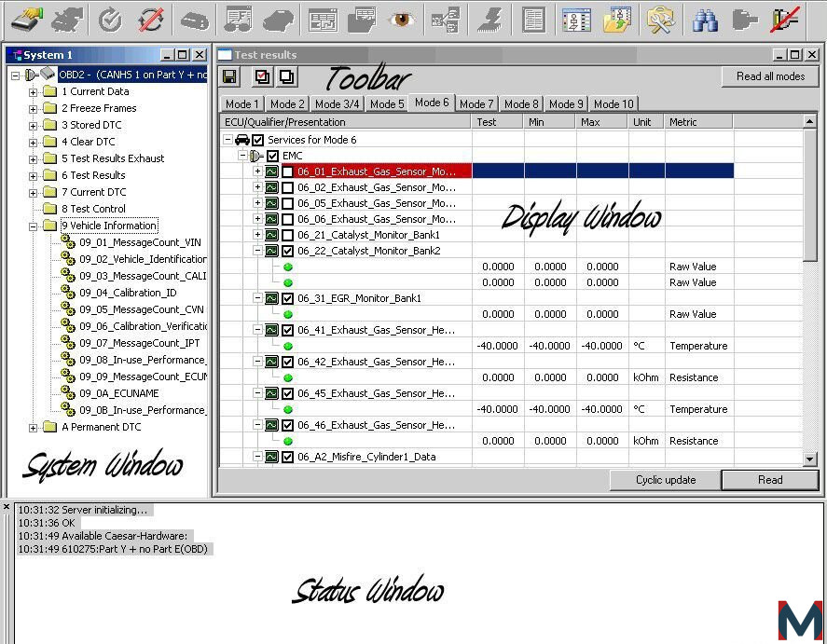The image size is (827, 644).
Task: Select 09_04_Calibration_ID in the tree
Action: point(128,293)
